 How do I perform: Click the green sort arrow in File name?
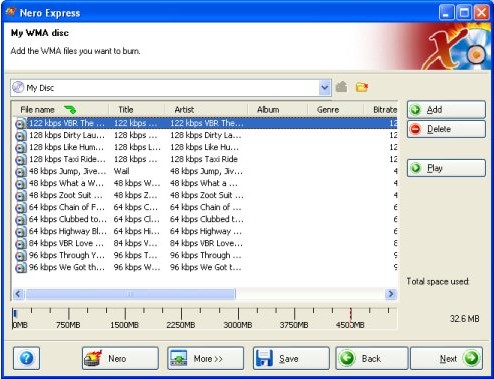[70, 109]
